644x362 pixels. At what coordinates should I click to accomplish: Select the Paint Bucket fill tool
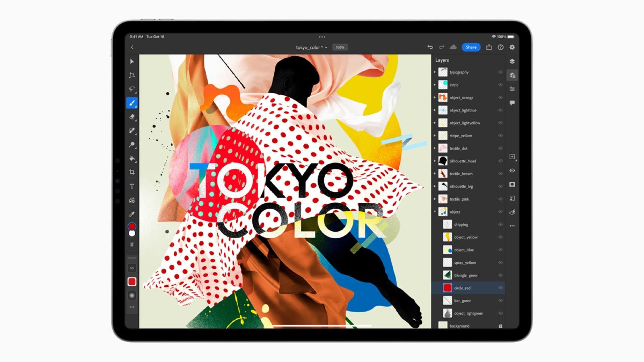(132, 158)
